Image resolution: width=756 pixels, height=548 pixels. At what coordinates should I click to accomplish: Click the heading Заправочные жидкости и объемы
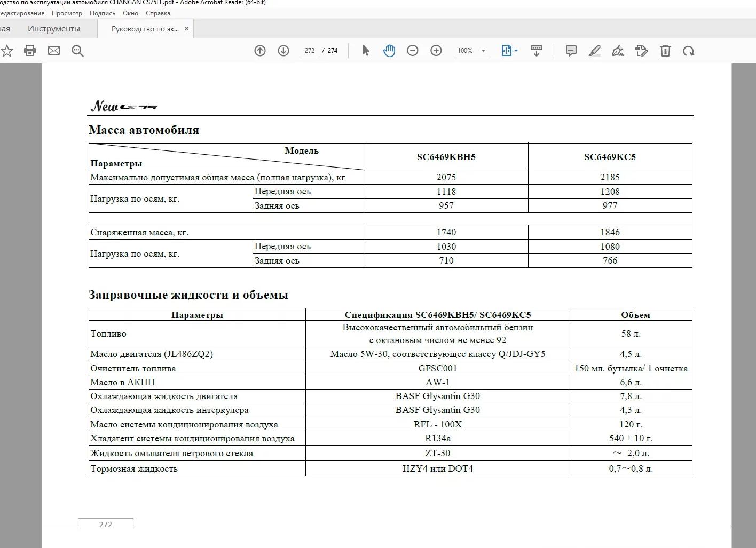click(x=188, y=295)
